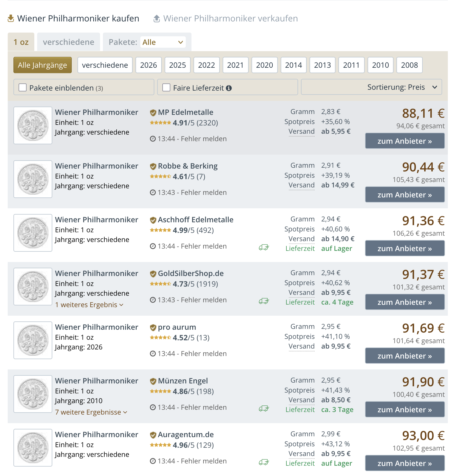The width and height of the screenshot is (455, 476).
Task: Filter by Jahrgang 2014
Action: click(x=294, y=65)
